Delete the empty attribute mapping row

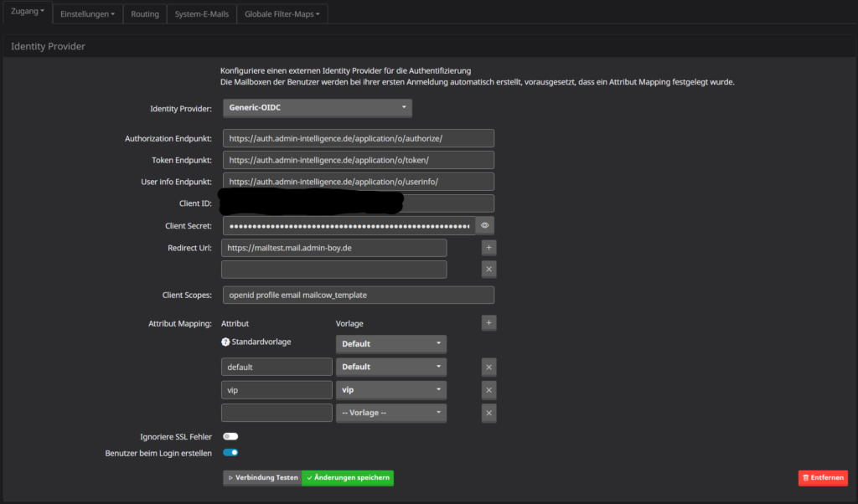(488, 414)
